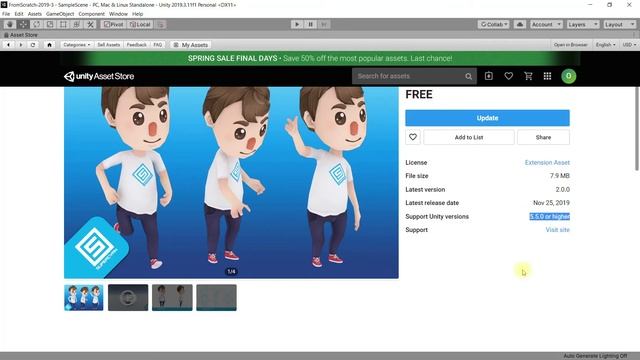Select the Rect transform tool
This screenshot has height=360, width=640.
pyautogui.click(x=63, y=24)
